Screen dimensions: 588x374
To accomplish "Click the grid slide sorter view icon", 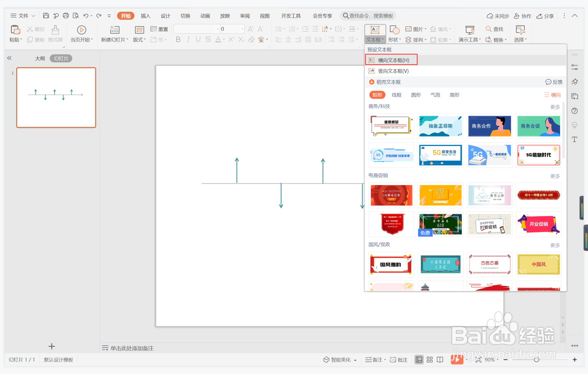I will click(x=430, y=360).
